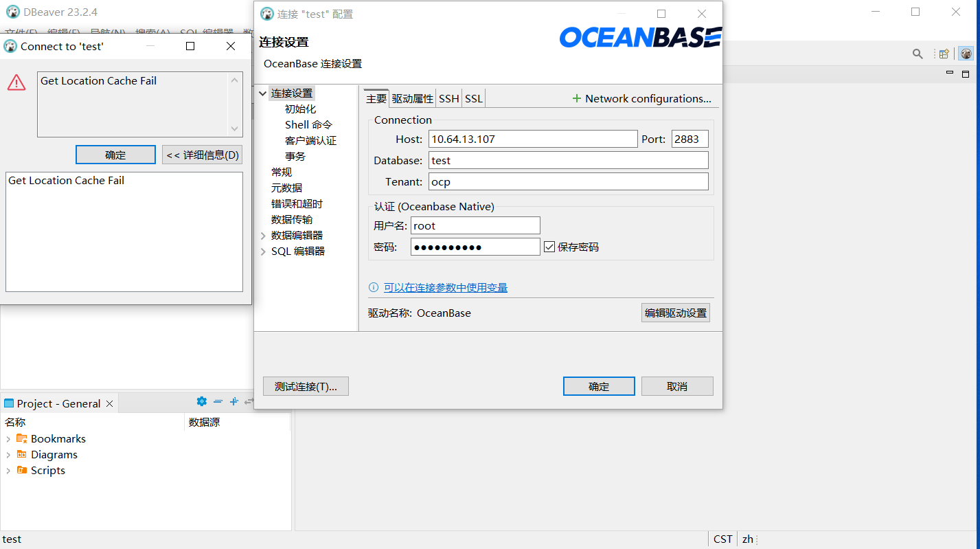Click the Diagrams folder icon

21,454
